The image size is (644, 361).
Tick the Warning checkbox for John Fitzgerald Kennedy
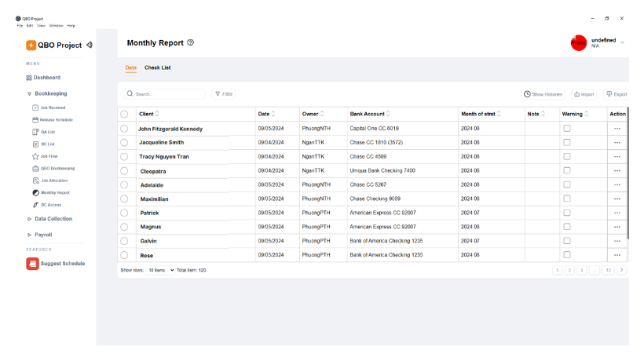[x=567, y=128]
